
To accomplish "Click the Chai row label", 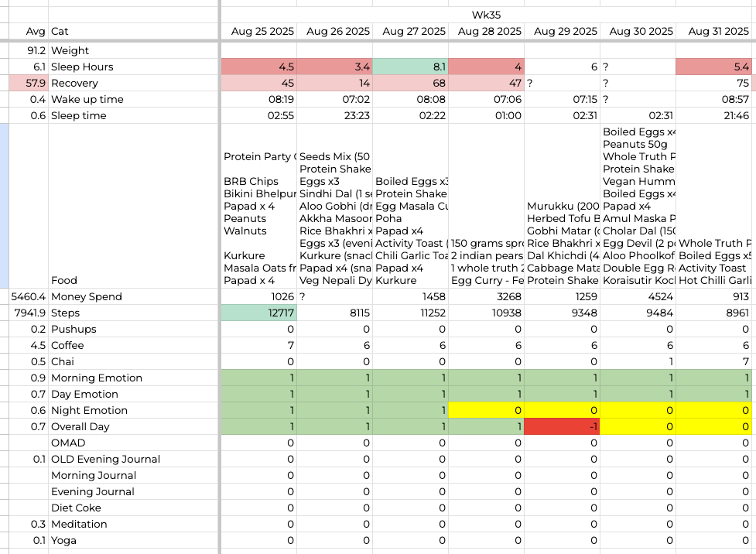I will (63, 361).
